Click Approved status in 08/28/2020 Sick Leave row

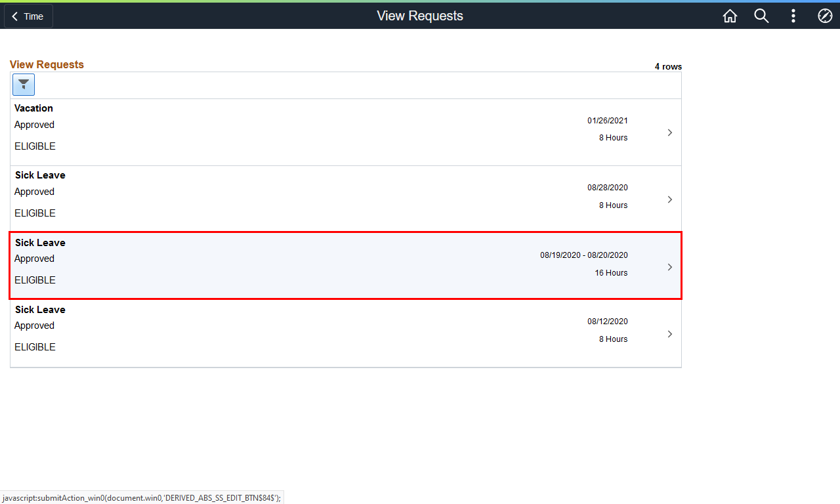(x=34, y=192)
